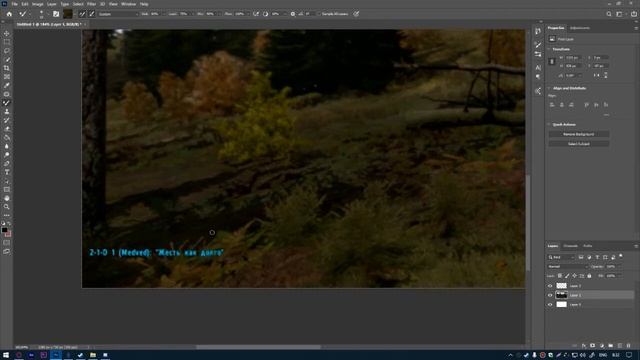Select the Crop tool

tap(7, 68)
